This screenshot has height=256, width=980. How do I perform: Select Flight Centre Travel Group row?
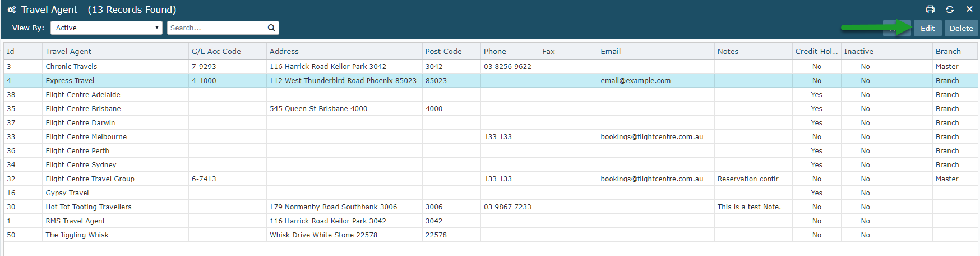(x=491, y=179)
